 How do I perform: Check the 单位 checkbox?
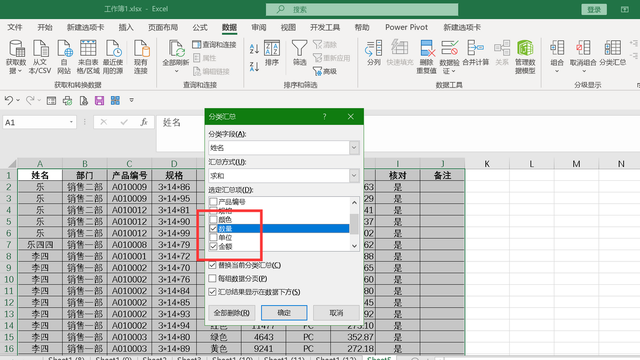click(x=213, y=238)
